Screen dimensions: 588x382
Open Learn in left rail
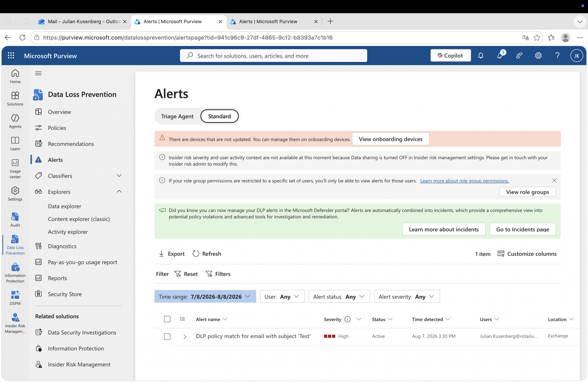tap(15, 144)
